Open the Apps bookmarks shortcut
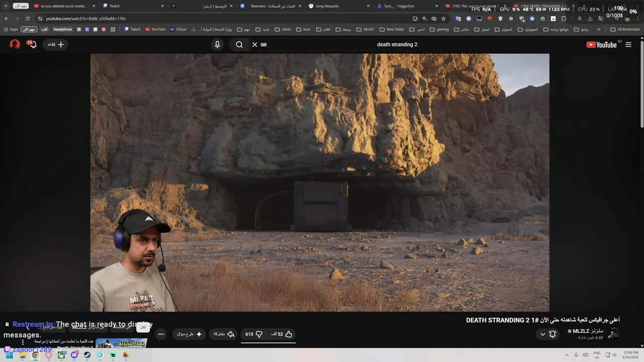Screen dimensions: 644x362 (x=11, y=29)
